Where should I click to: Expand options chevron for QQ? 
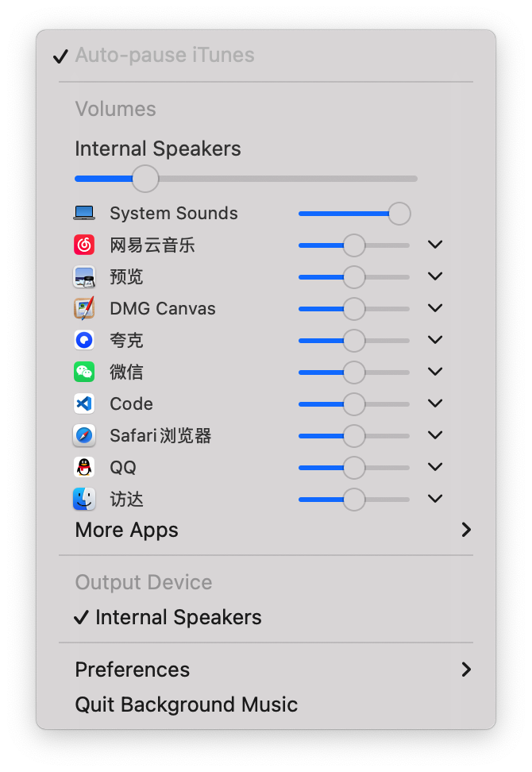click(x=435, y=467)
